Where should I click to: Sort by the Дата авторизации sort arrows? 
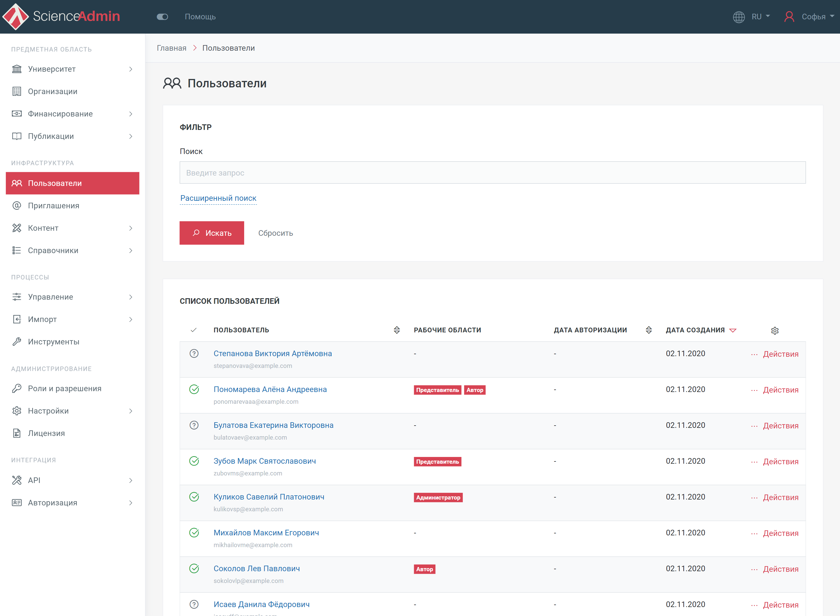[x=649, y=330]
